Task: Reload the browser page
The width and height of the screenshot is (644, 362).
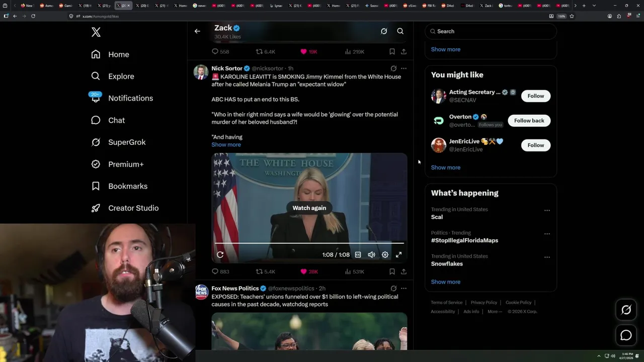Action: (x=33, y=16)
